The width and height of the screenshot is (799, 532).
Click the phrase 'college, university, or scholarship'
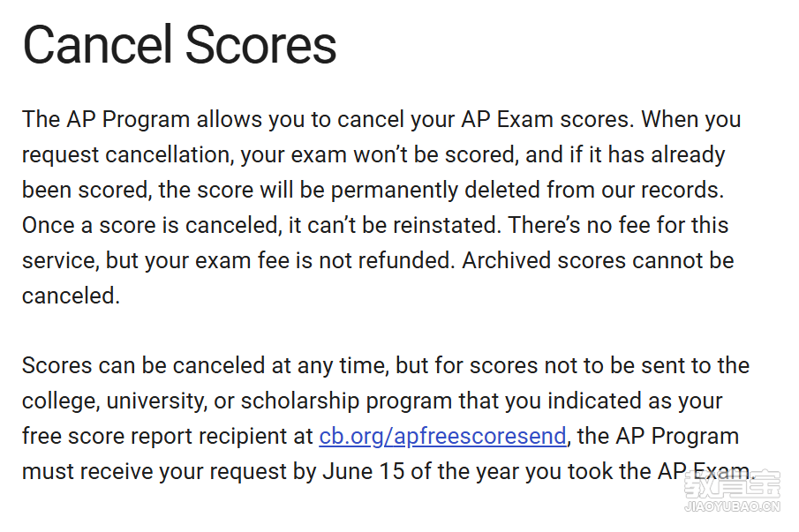pyautogui.click(x=191, y=401)
